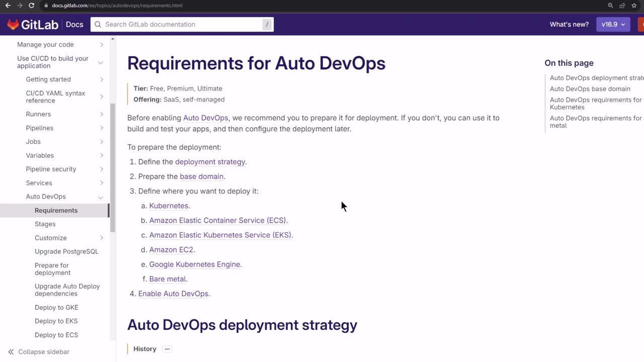Jump to Auto DevOps base domain section

pos(590,89)
